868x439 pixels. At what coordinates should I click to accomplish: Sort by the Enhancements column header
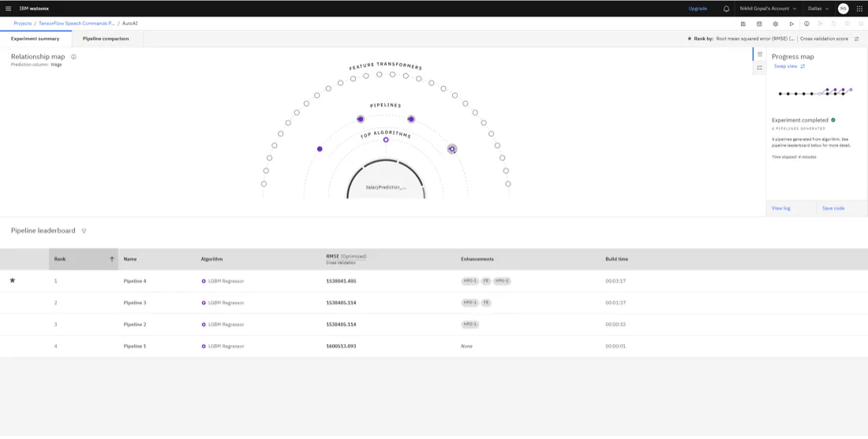pyautogui.click(x=477, y=258)
